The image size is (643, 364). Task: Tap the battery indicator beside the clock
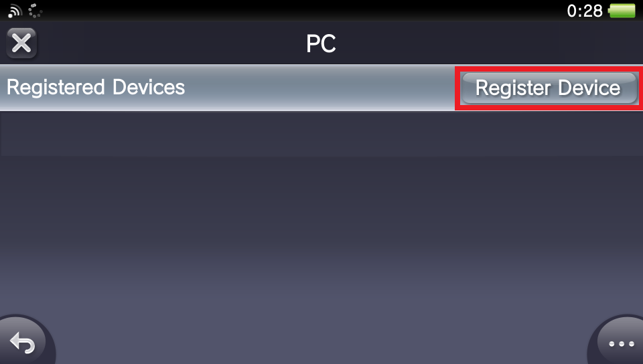(x=622, y=11)
